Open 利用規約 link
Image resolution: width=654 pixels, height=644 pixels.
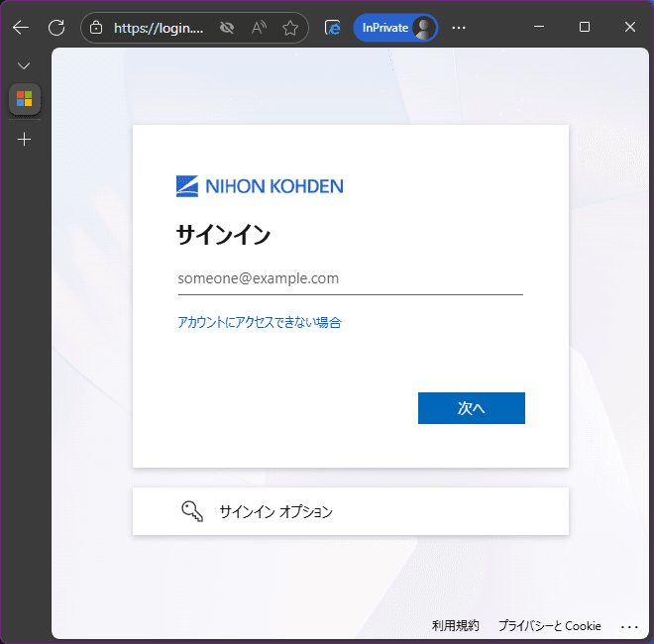pyautogui.click(x=455, y=625)
